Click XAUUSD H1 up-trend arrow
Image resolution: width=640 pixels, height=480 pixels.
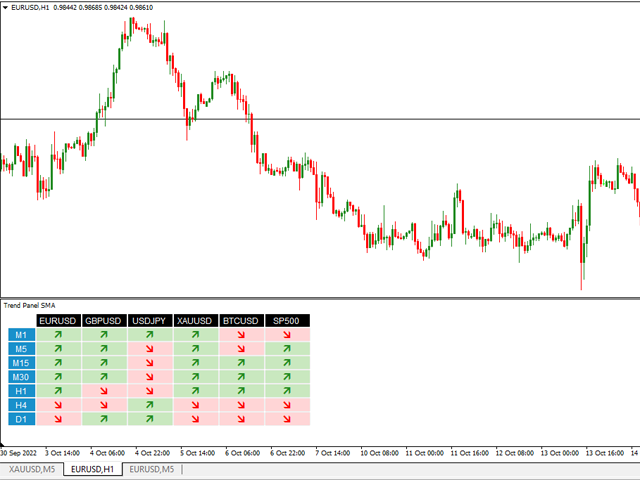[x=196, y=391]
